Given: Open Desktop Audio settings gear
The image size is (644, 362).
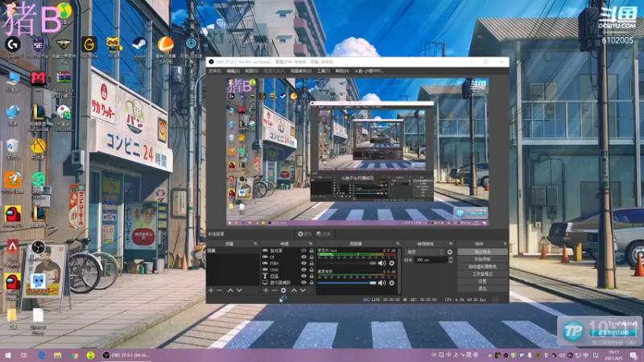Looking at the screenshot, I should click(392, 283).
